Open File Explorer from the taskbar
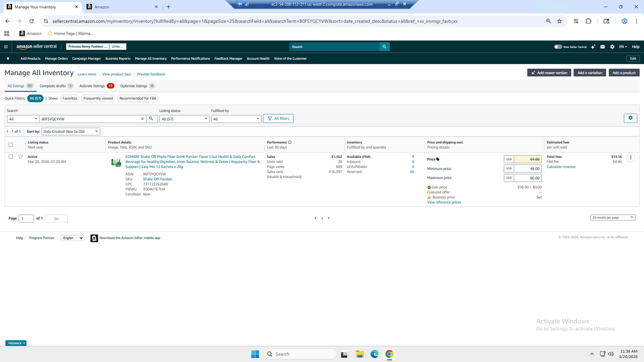This screenshot has width=644, height=362. click(359, 354)
